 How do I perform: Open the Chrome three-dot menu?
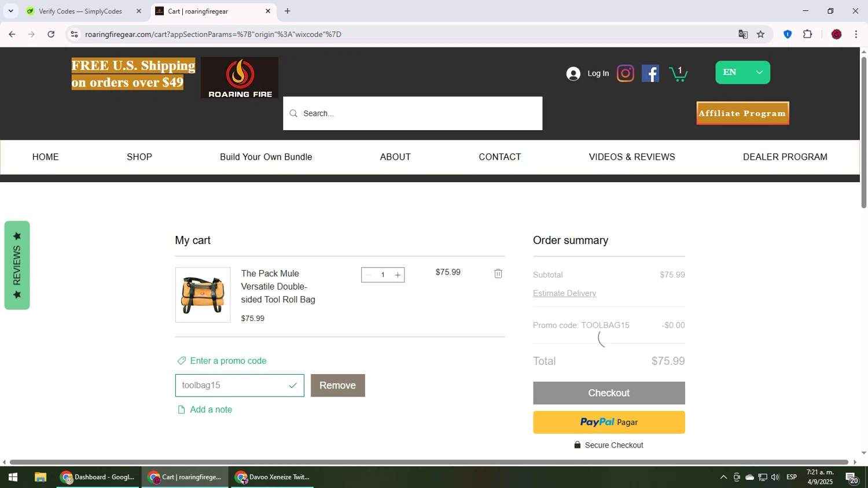tap(856, 34)
